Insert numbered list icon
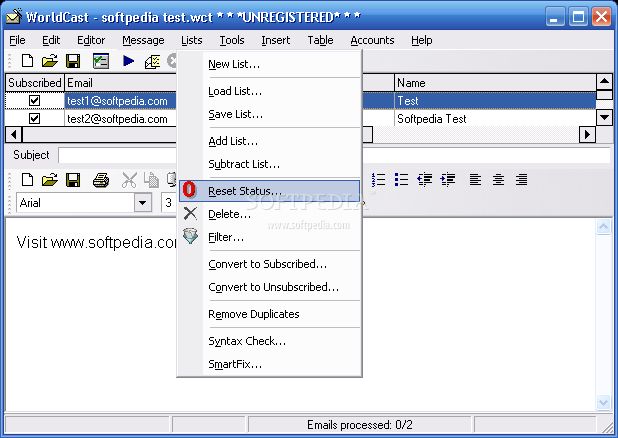 (x=378, y=180)
